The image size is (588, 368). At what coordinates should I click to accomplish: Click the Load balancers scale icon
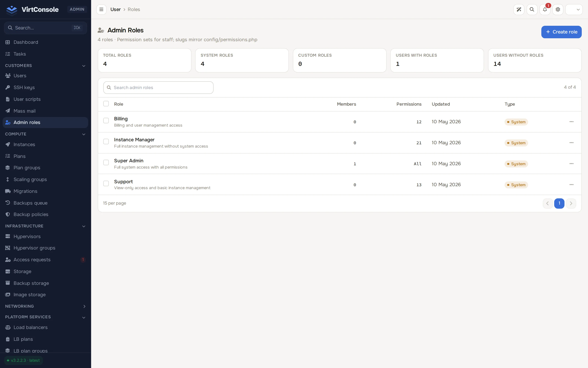coord(8,327)
